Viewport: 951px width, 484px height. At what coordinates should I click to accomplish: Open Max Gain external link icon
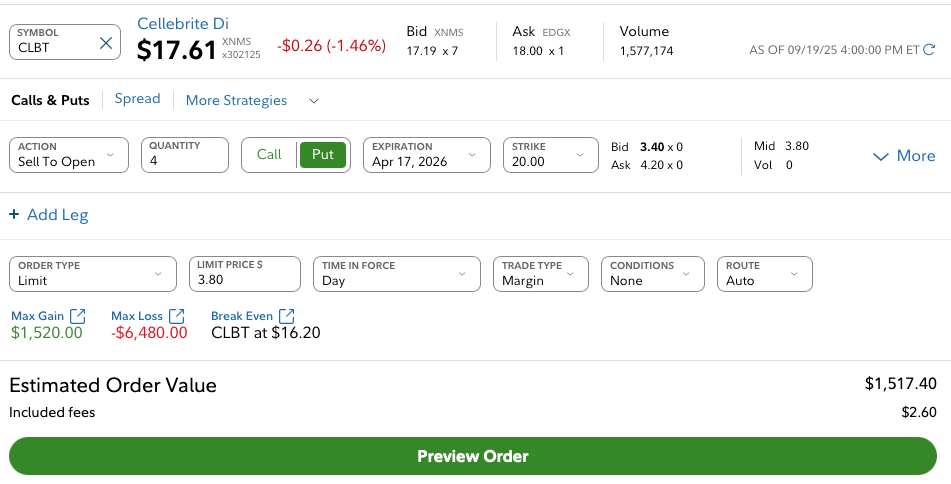(x=78, y=316)
